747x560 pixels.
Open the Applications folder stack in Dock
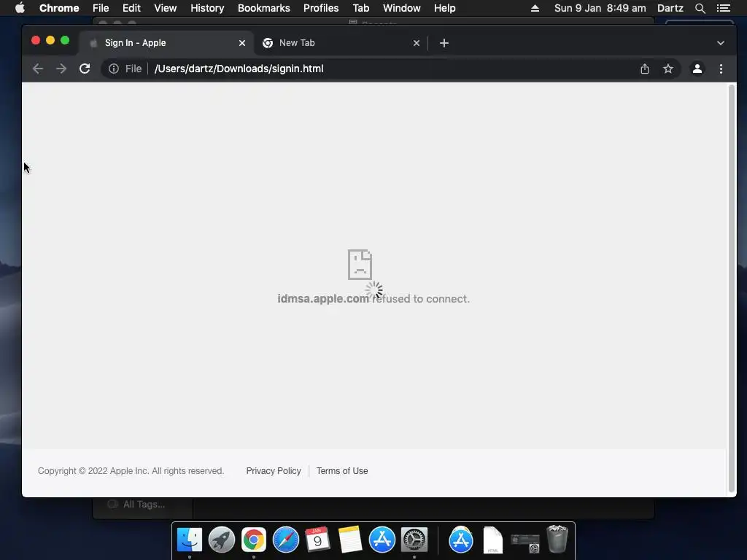pos(461,540)
